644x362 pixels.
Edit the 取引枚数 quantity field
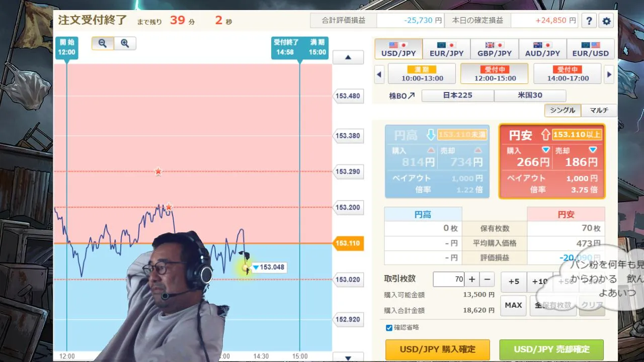tap(448, 279)
